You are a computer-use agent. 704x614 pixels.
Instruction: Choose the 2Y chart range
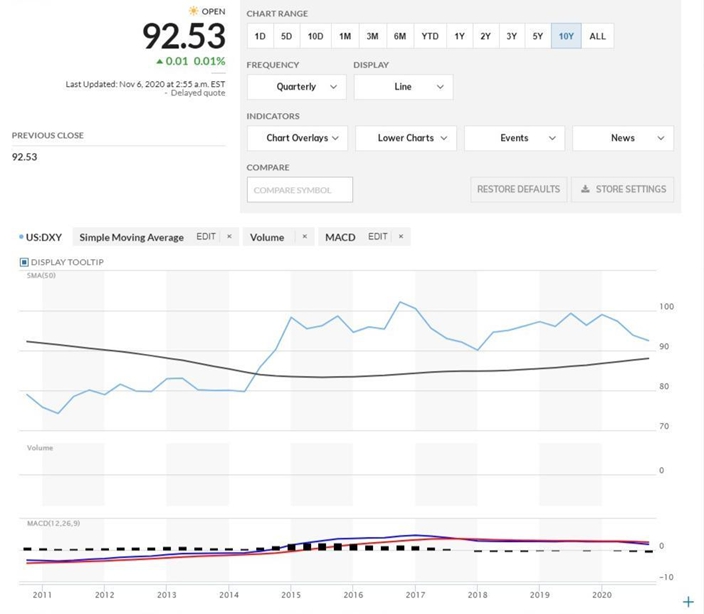[485, 36]
